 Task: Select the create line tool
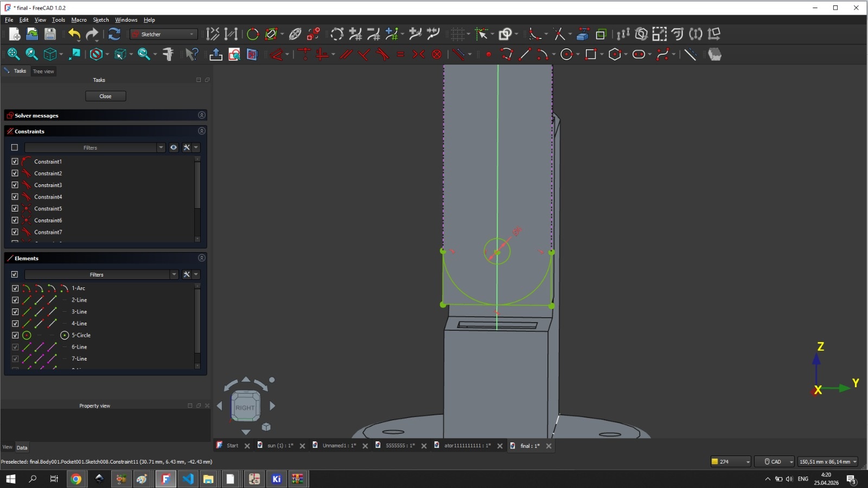(525, 54)
